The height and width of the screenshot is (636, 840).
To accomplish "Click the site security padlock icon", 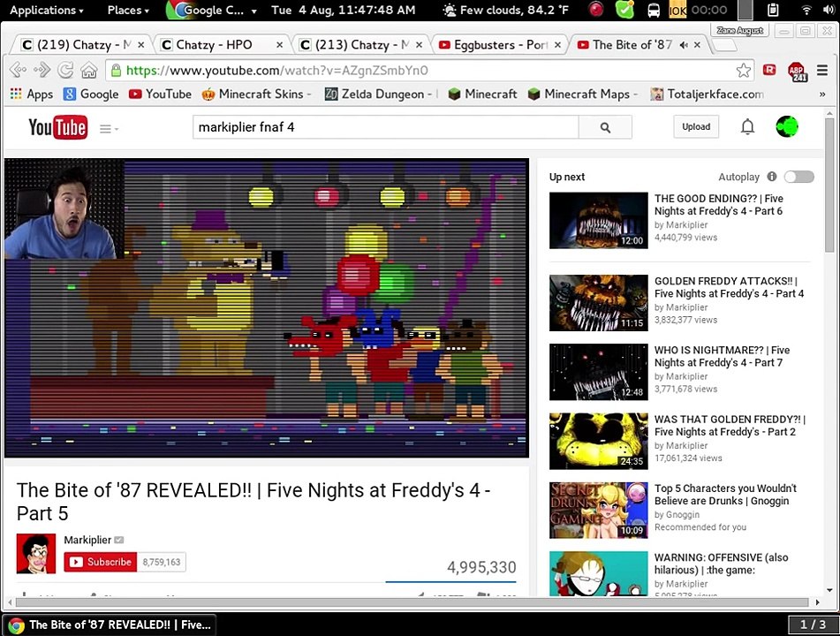I will pos(116,70).
